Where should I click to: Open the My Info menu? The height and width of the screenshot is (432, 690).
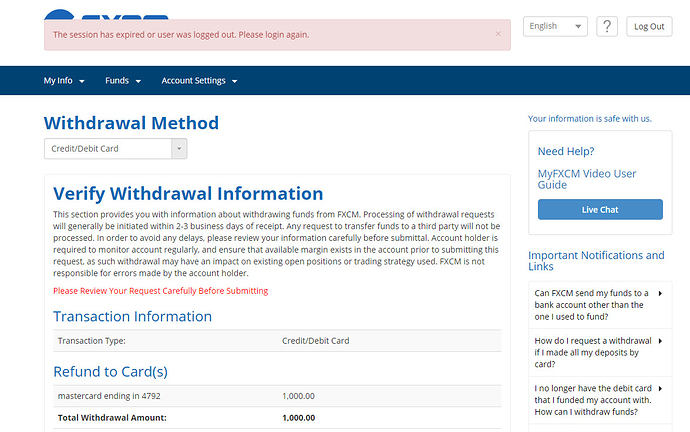[x=64, y=81]
